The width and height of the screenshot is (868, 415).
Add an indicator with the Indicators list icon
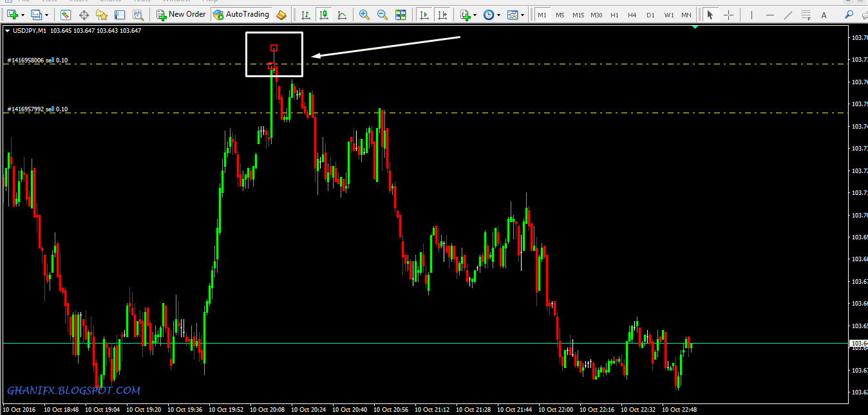(466, 14)
